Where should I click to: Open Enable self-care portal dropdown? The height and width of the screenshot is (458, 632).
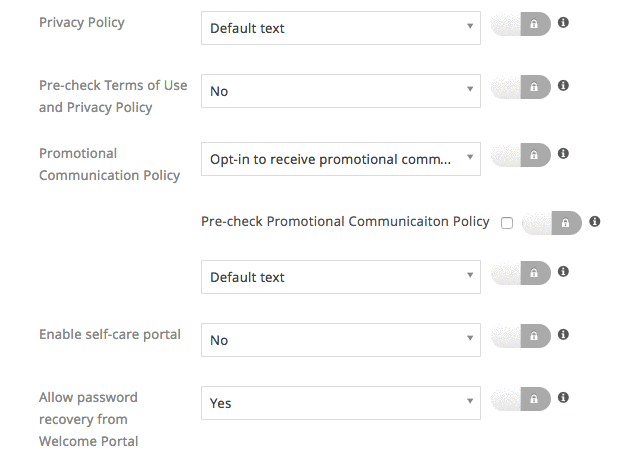pyautogui.click(x=340, y=340)
